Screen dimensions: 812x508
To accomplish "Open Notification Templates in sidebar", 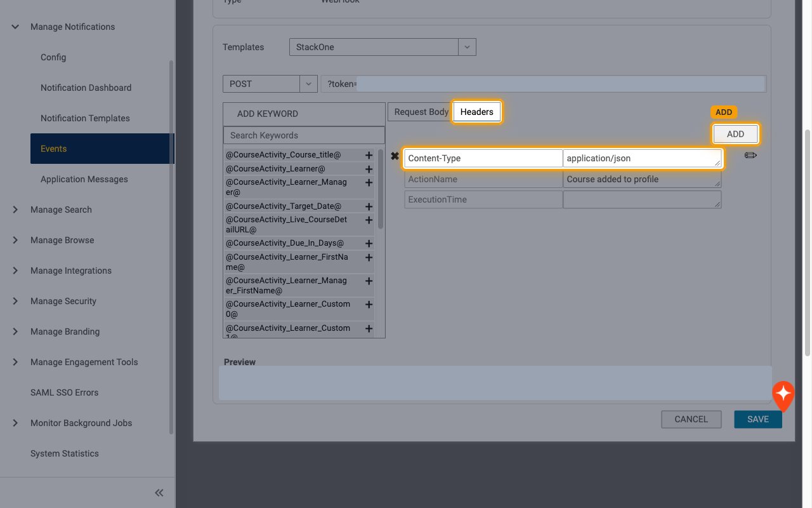I will [85, 118].
